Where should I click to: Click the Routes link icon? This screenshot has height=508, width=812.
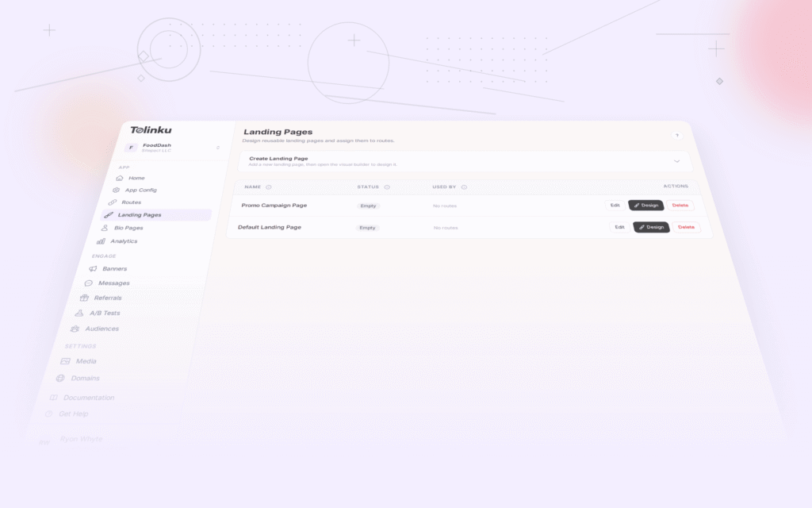coord(113,202)
